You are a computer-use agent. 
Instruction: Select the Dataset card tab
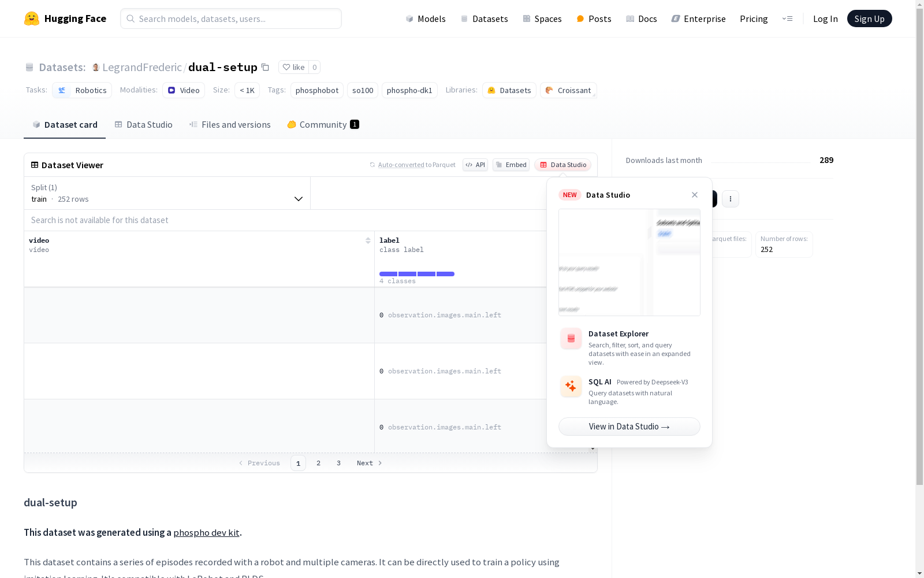click(65, 125)
